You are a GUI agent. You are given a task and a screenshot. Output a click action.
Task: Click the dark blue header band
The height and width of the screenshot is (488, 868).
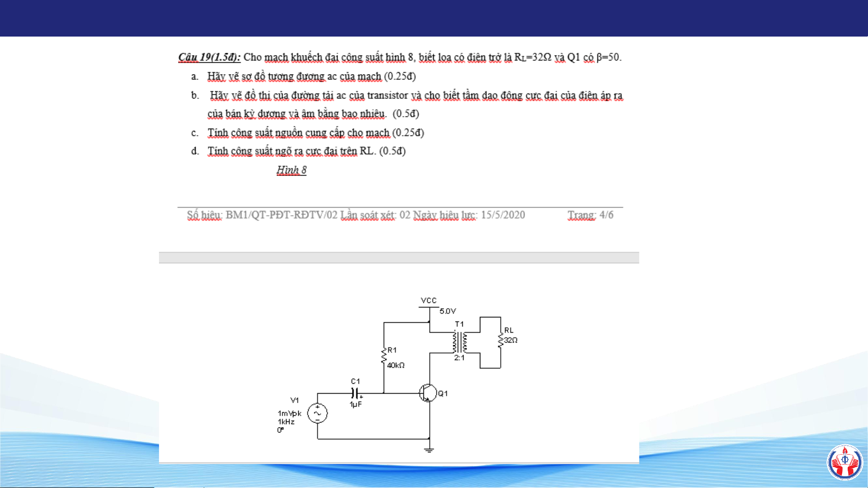(x=434, y=18)
